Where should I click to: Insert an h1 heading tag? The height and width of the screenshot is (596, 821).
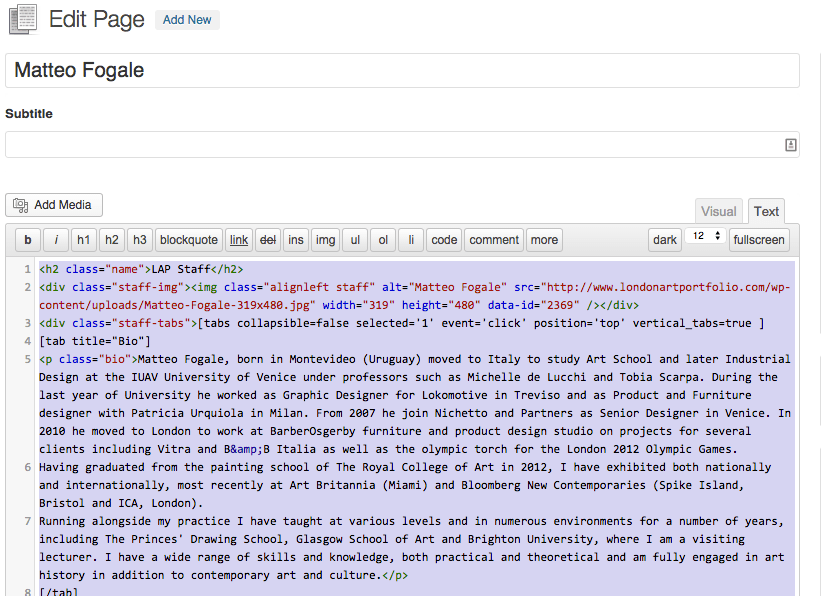click(84, 240)
